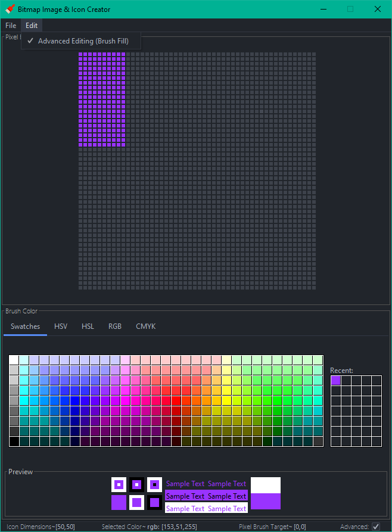Click the white and purple split preview block
Screen dimensions: 392x532
pyautogui.click(x=266, y=493)
